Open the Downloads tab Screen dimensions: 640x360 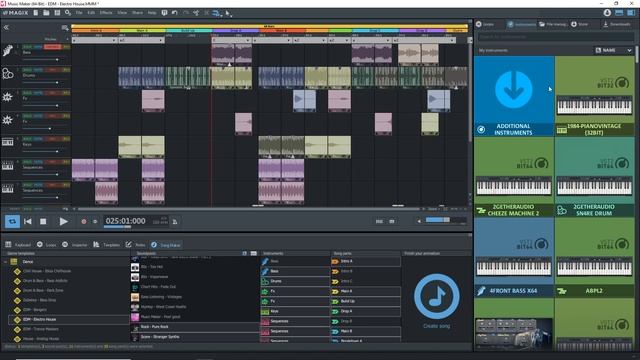click(616, 24)
